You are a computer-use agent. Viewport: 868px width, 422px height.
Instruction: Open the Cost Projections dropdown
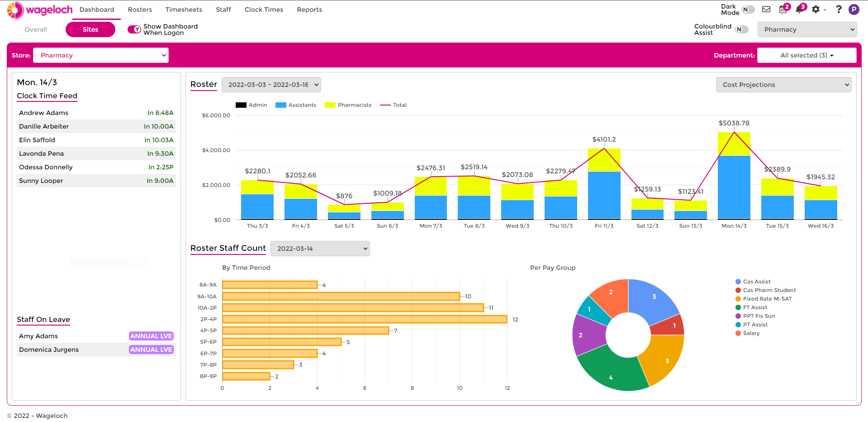click(783, 85)
